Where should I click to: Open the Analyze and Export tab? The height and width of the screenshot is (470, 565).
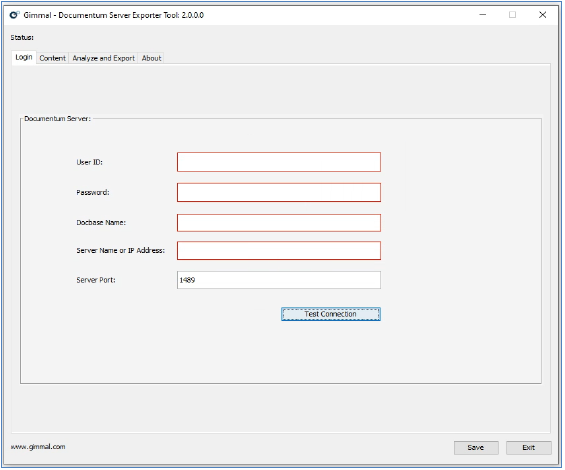pyautogui.click(x=103, y=58)
